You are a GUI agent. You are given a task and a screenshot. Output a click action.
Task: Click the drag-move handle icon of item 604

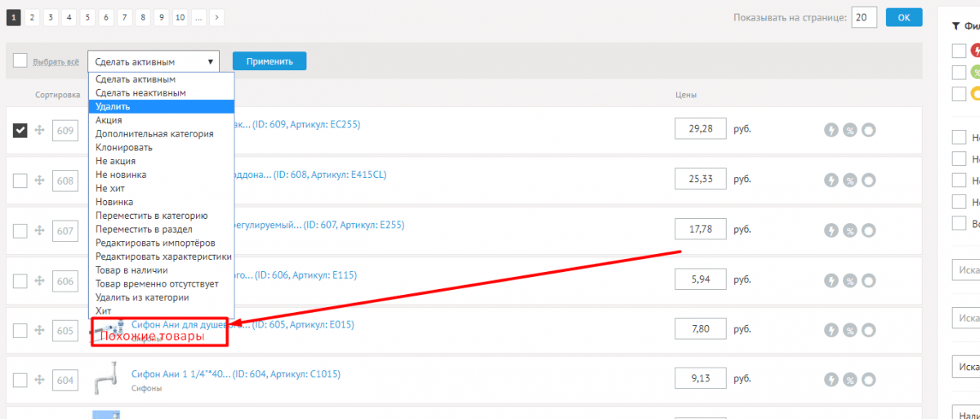click(x=39, y=380)
